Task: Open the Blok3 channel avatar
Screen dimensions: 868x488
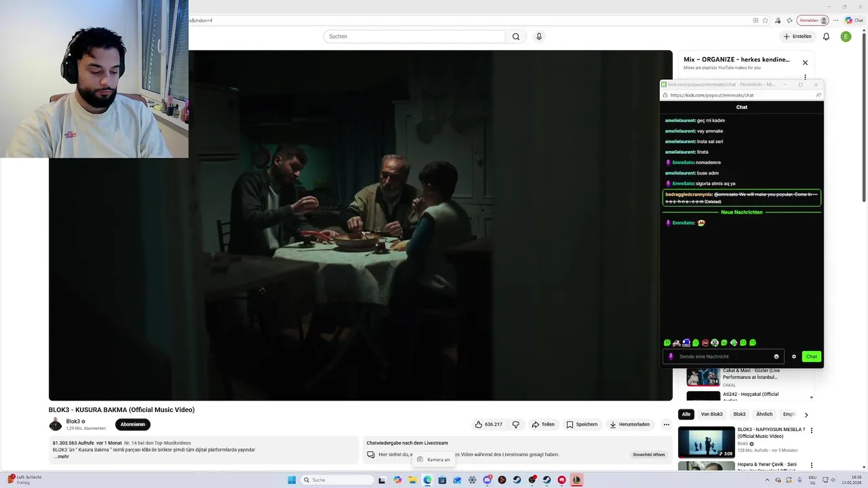Action: [55, 424]
